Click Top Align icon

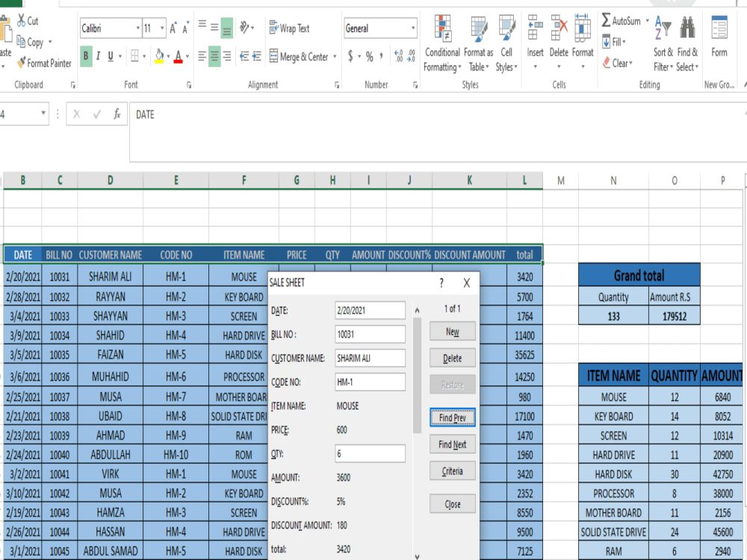202,26
